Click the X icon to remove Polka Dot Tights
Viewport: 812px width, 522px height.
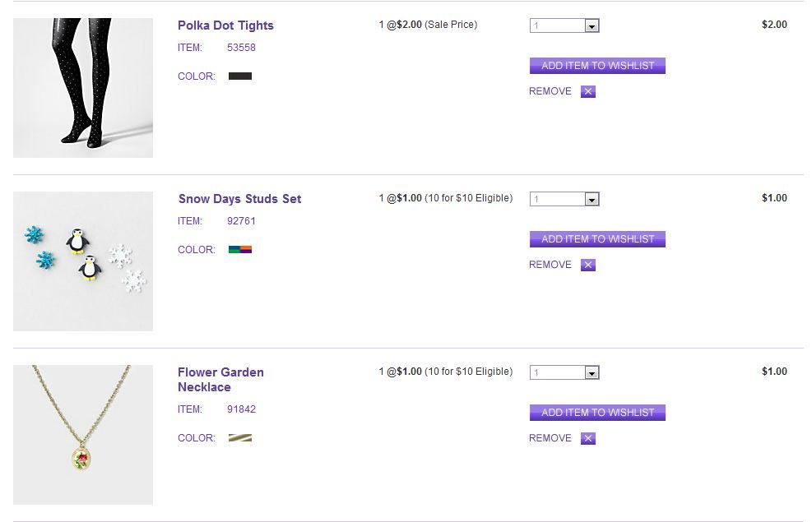pyautogui.click(x=587, y=91)
